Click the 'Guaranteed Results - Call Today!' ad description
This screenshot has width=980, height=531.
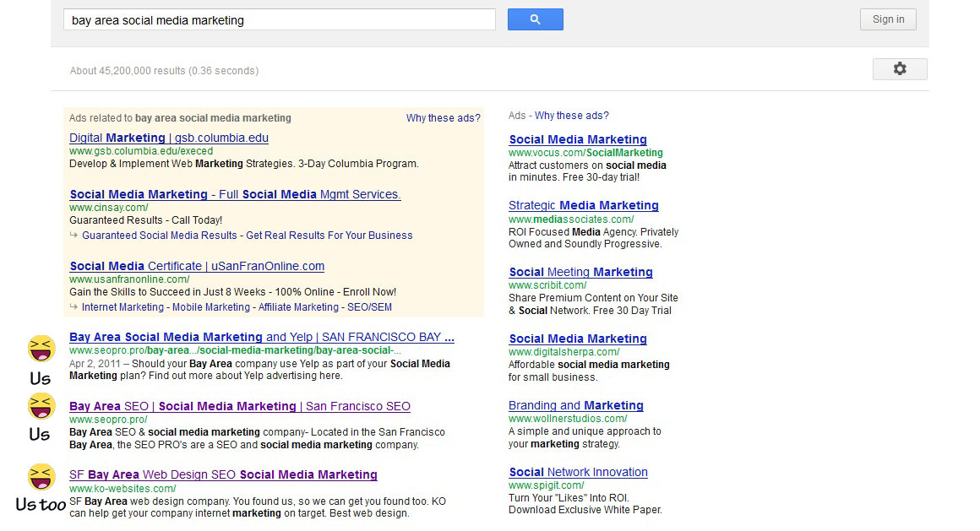tap(145, 220)
